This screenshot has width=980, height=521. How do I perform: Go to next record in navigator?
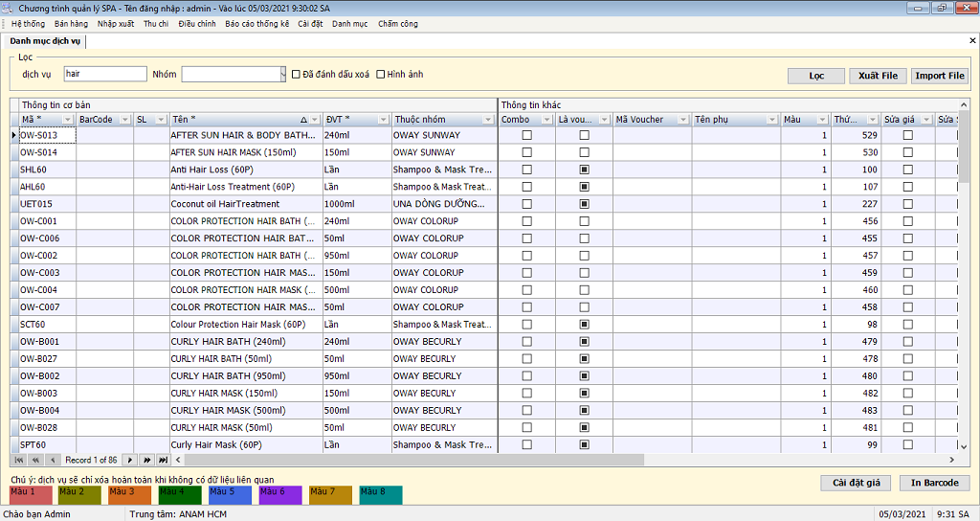pyautogui.click(x=131, y=461)
